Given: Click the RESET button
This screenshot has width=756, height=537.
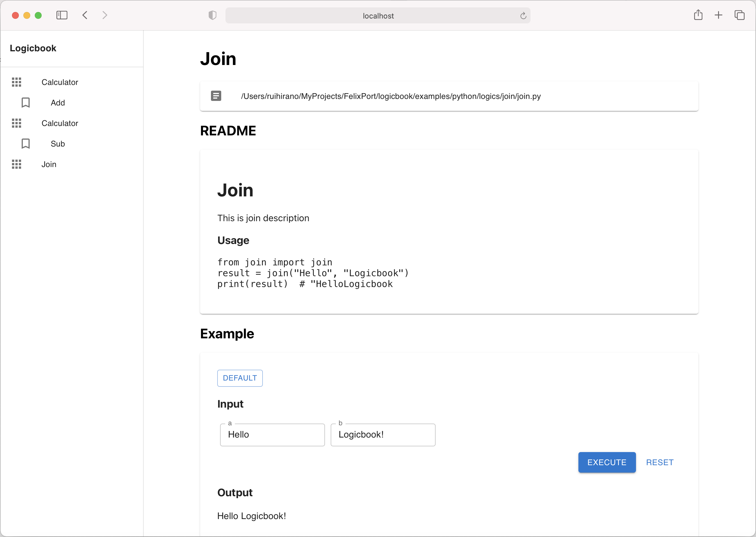Looking at the screenshot, I should (x=660, y=462).
